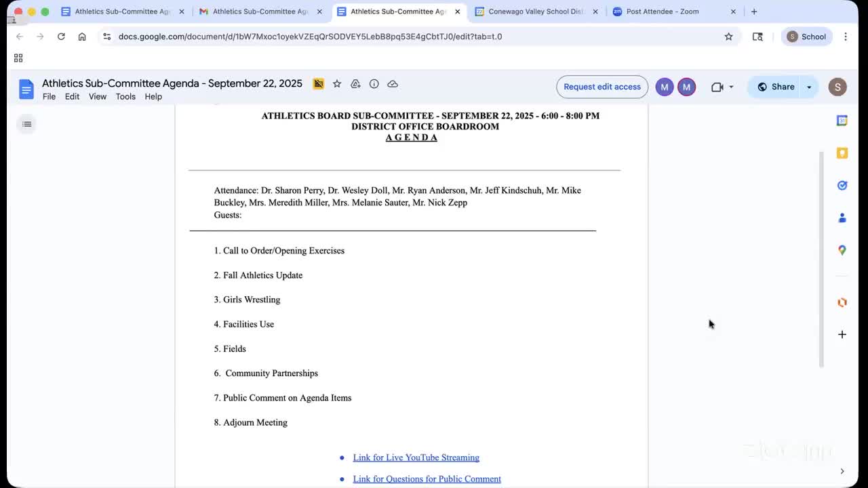Collapse the side panel with the chevron
This screenshot has height=488, width=868.
pos(842,471)
